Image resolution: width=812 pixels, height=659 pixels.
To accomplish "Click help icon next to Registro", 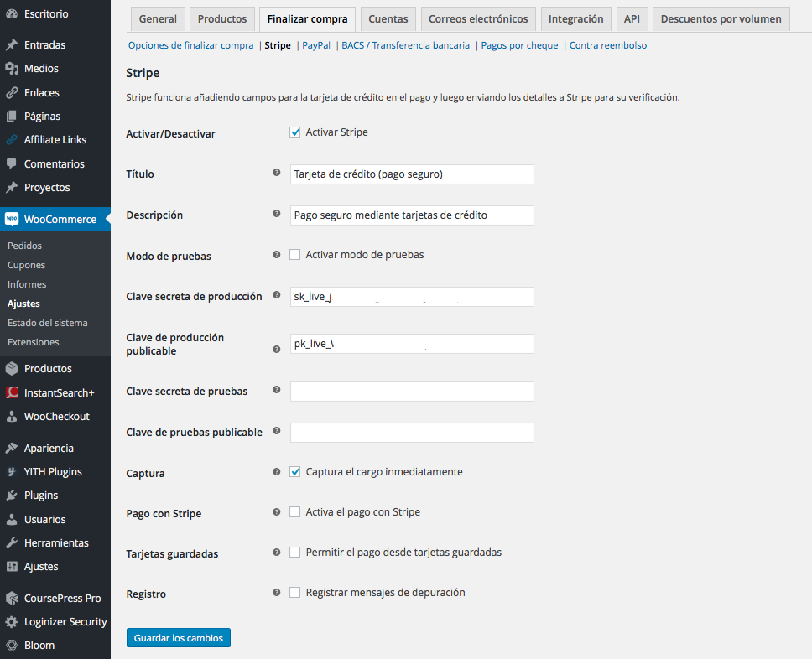I will 277,592.
